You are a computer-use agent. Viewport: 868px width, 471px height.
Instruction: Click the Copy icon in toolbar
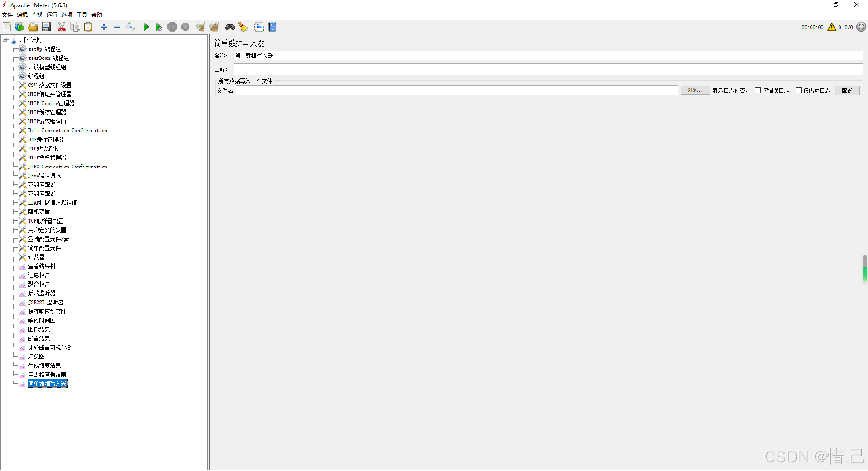(x=75, y=27)
